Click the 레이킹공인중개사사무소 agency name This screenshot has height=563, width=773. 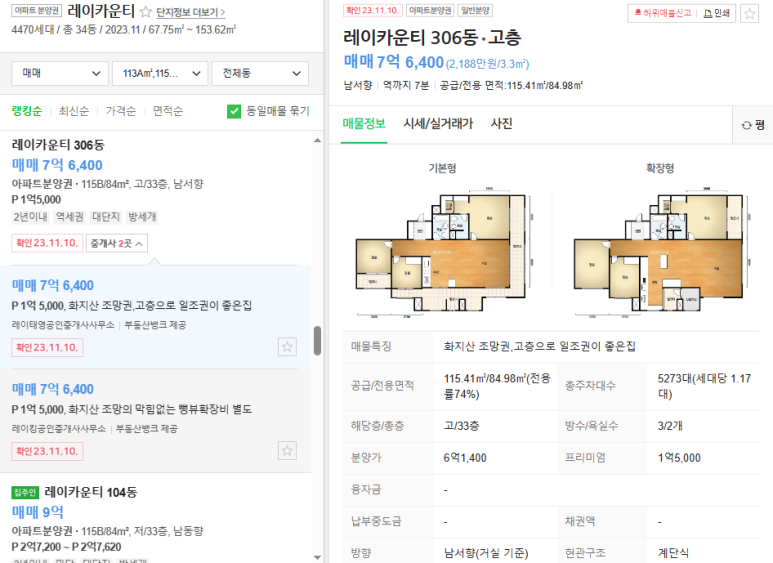pyautogui.click(x=59, y=429)
